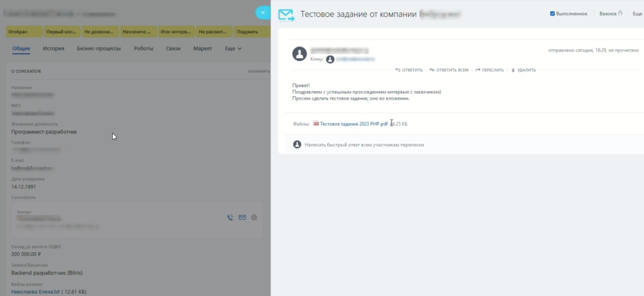Close the email side panel

263,13
